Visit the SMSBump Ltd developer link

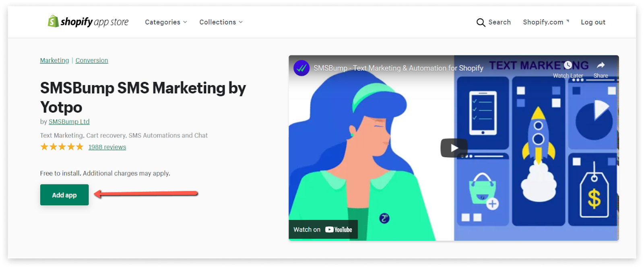69,122
